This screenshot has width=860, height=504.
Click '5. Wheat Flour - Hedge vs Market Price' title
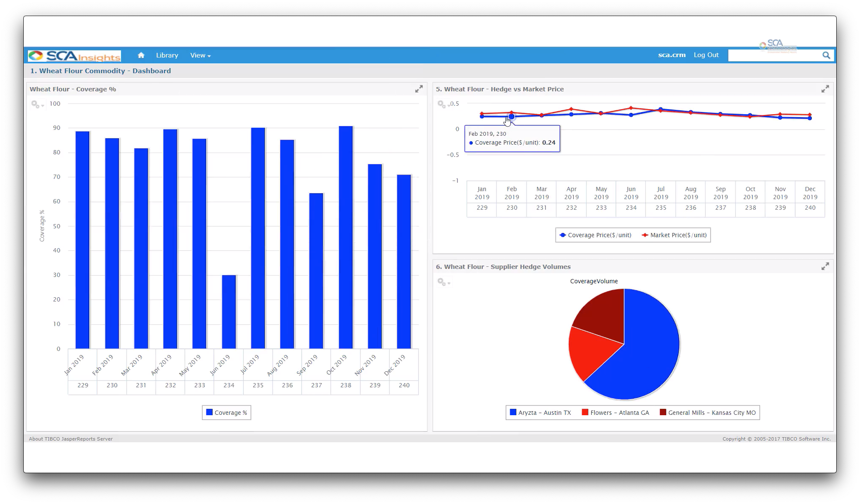[500, 89]
